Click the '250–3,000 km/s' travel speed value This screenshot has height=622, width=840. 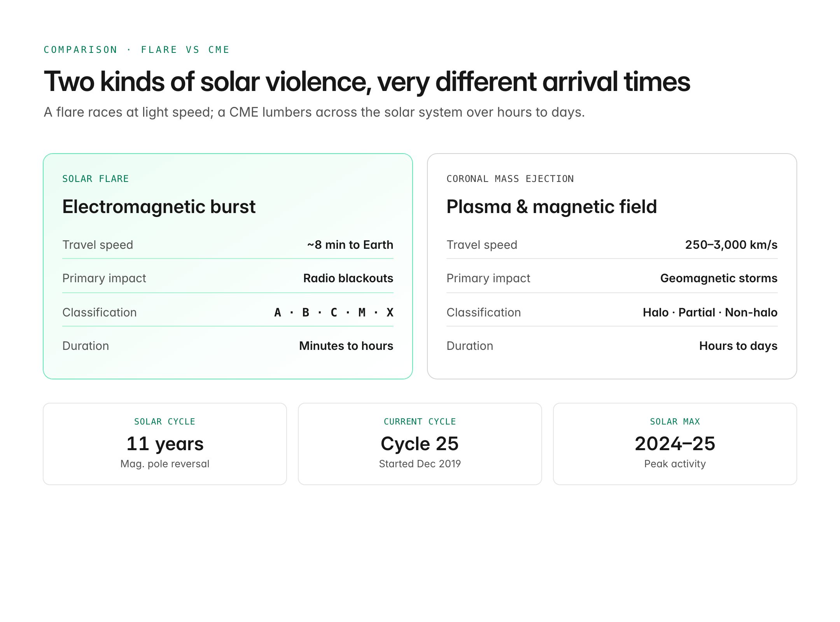[x=731, y=245]
